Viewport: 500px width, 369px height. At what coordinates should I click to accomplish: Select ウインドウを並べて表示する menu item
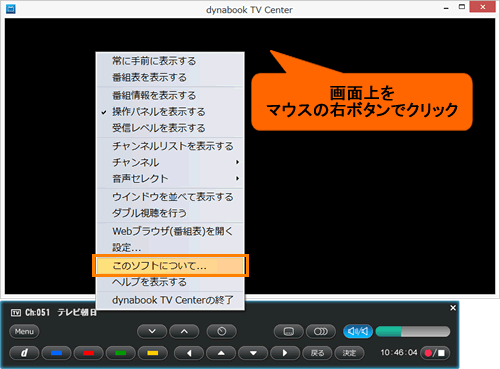point(170,197)
